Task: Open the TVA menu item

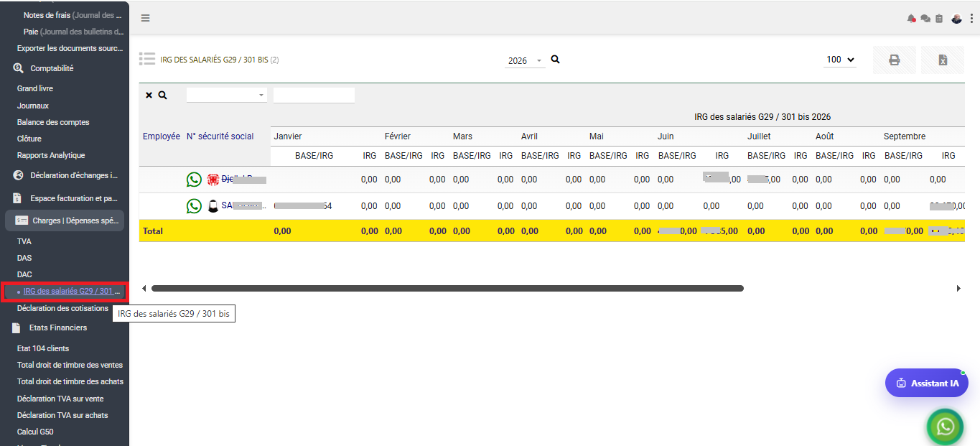Action: (24, 241)
